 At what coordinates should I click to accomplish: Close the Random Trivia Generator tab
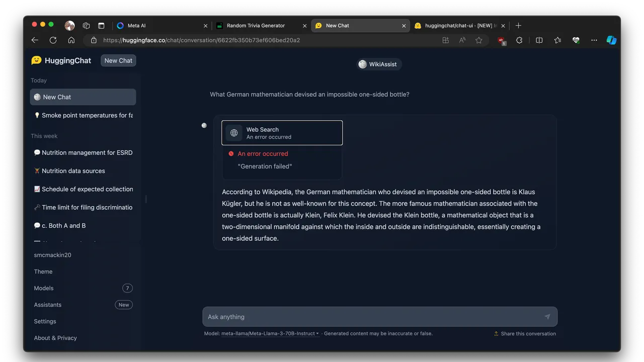coord(304,26)
